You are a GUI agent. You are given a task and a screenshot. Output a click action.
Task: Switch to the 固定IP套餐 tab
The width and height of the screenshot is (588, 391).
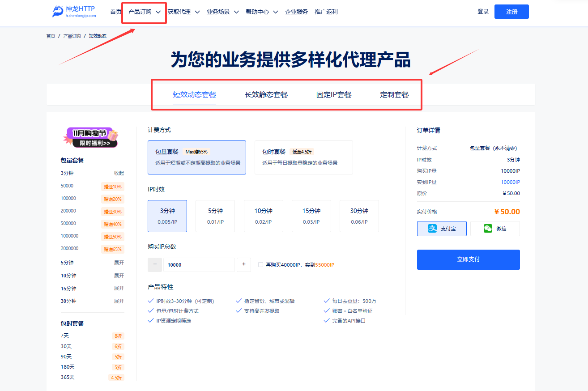pyautogui.click(x=334, y=94)
